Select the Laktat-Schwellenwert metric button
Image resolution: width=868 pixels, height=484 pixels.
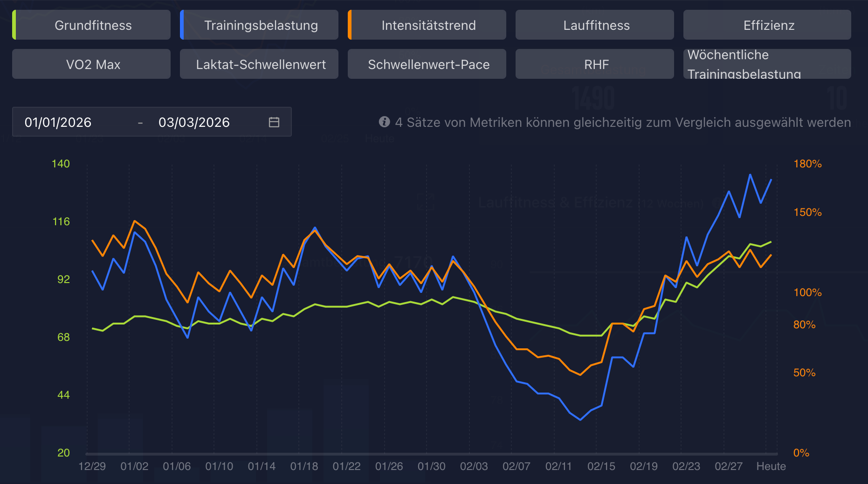point(261,64)
